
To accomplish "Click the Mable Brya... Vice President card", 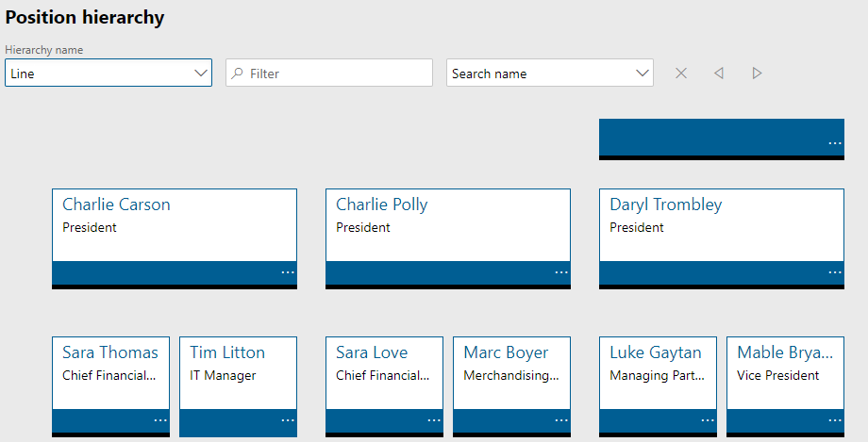I will coord(785,375).
